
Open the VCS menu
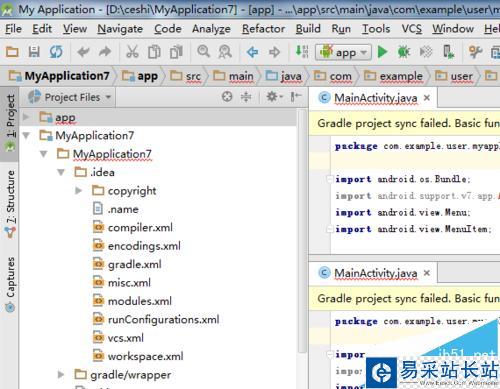(x=412, y=29)
